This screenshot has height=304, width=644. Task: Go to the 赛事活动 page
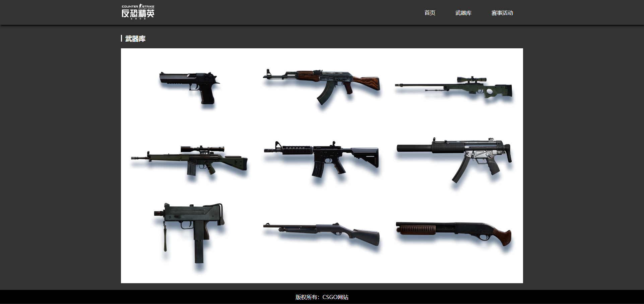[x=502, y=13]
